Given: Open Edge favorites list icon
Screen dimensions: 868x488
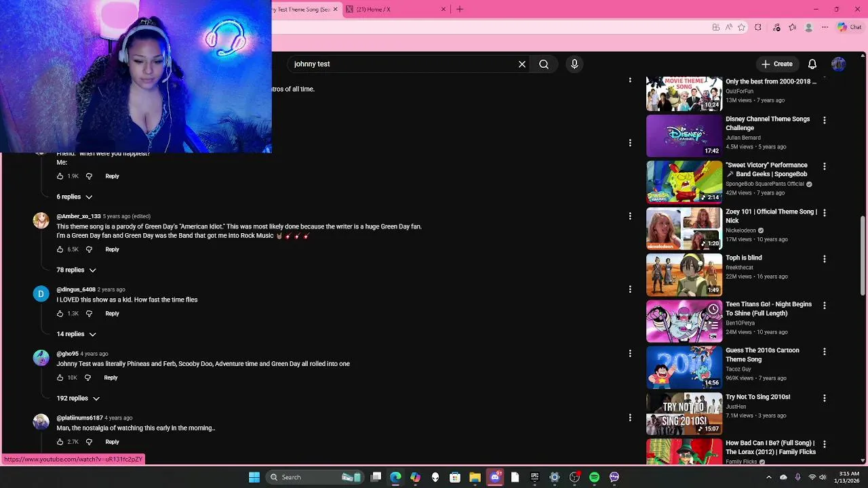Looking at the screenshot, I should [x=792, y=27].
